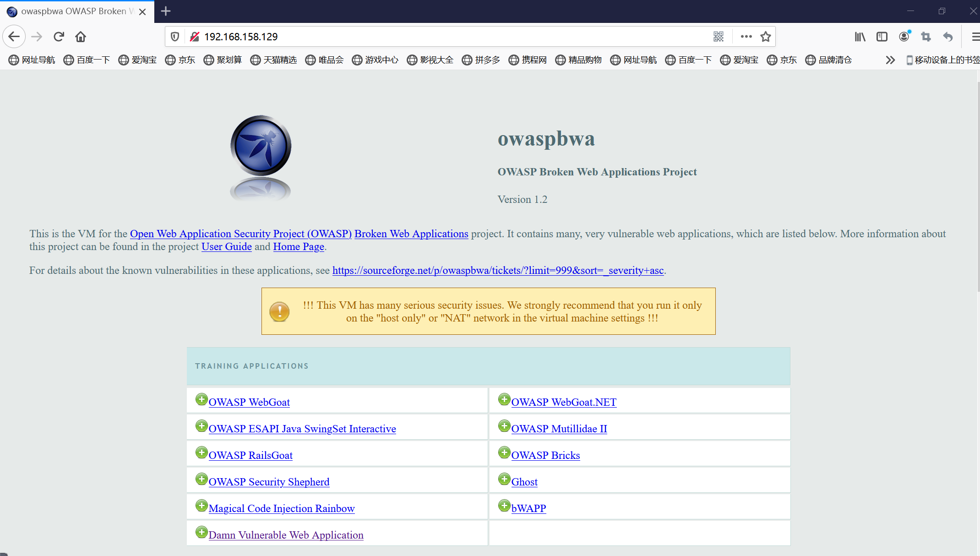
Task: Open the first 网址导航 bookmark
Action: [x=32, y=60]
